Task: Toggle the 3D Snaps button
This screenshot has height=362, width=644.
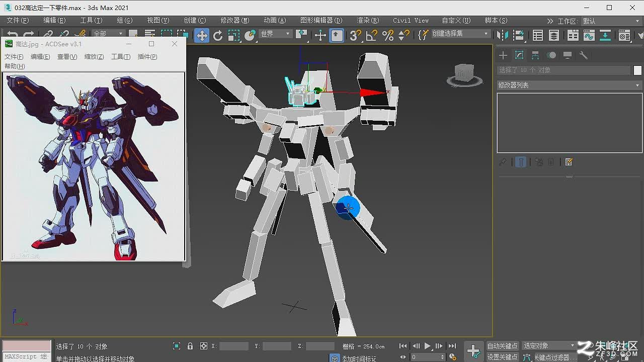Action: [x=355, y=35]
